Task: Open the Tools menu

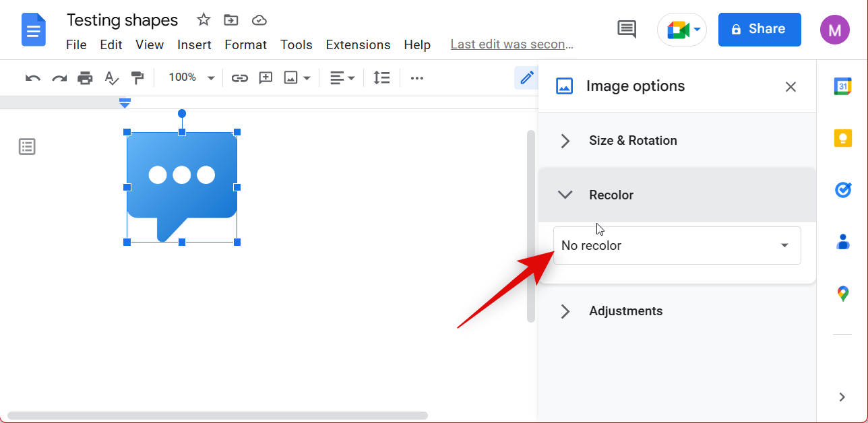Action: coord(297,44)
